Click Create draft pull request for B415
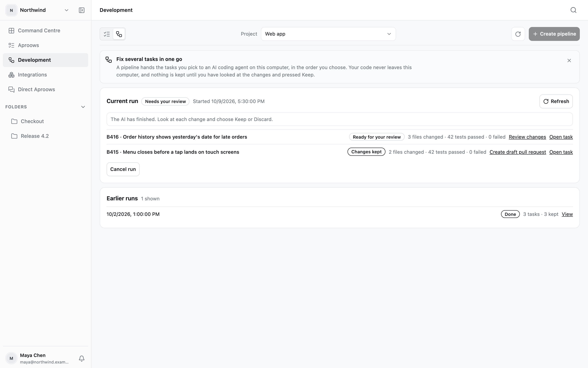 [518, 152]
